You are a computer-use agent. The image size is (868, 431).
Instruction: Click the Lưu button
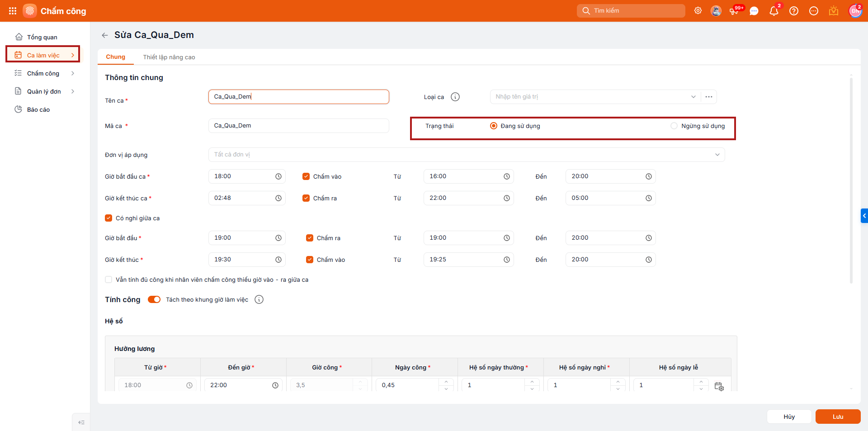[838, 417]
